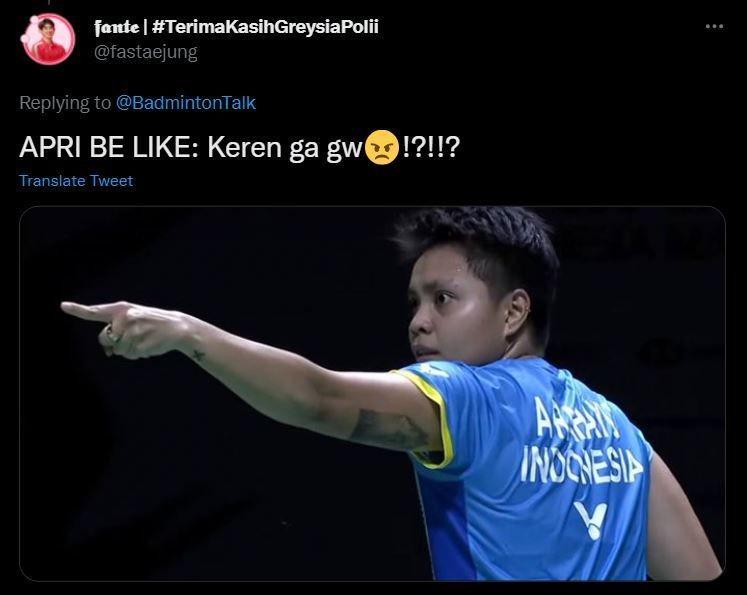
Task: Click the 'Replying to' label
Action: tap(65, 103)
